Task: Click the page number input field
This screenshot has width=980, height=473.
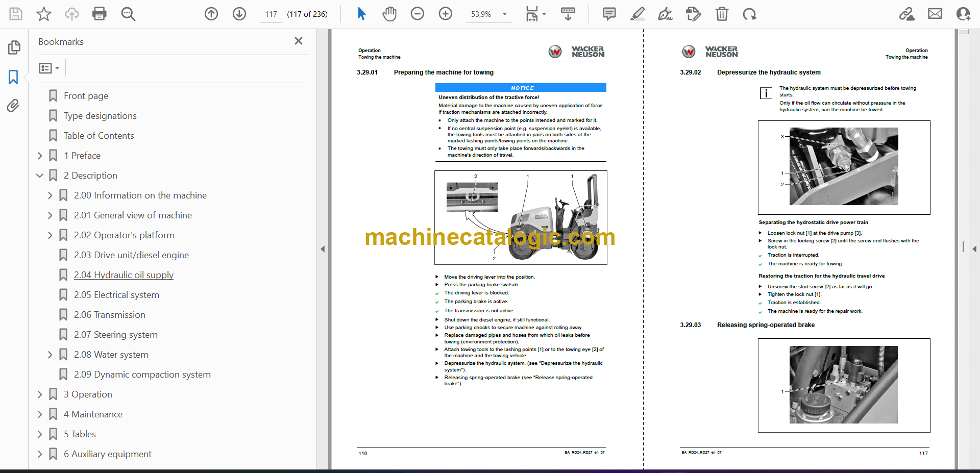Action: click(x=271, y=14)
